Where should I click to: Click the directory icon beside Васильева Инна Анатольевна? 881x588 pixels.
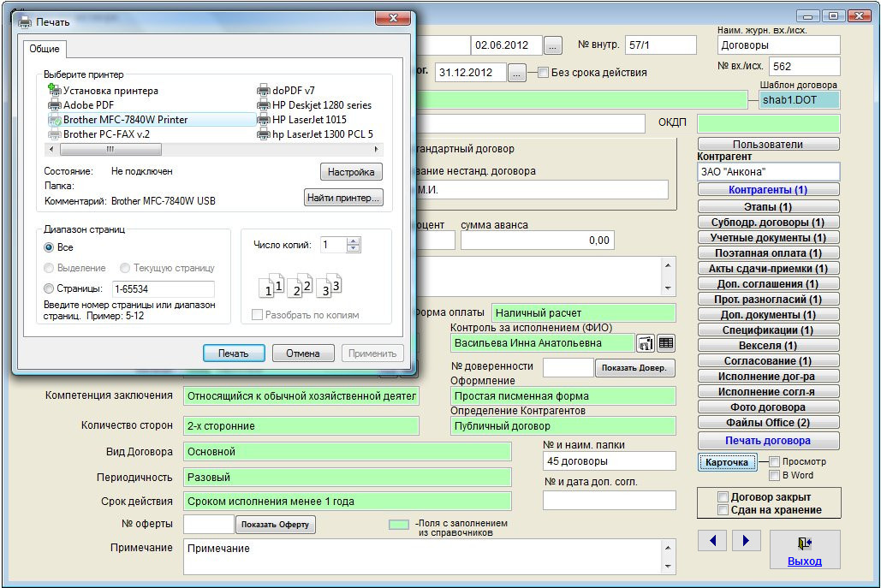[x=646, y=343]
